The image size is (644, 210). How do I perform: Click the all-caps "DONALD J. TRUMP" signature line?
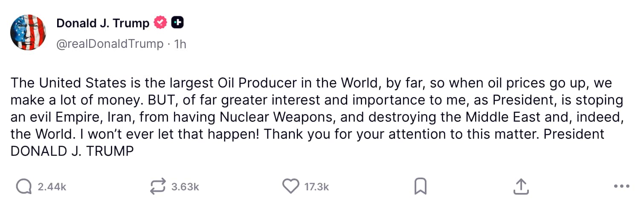click(x=72, y=151)
